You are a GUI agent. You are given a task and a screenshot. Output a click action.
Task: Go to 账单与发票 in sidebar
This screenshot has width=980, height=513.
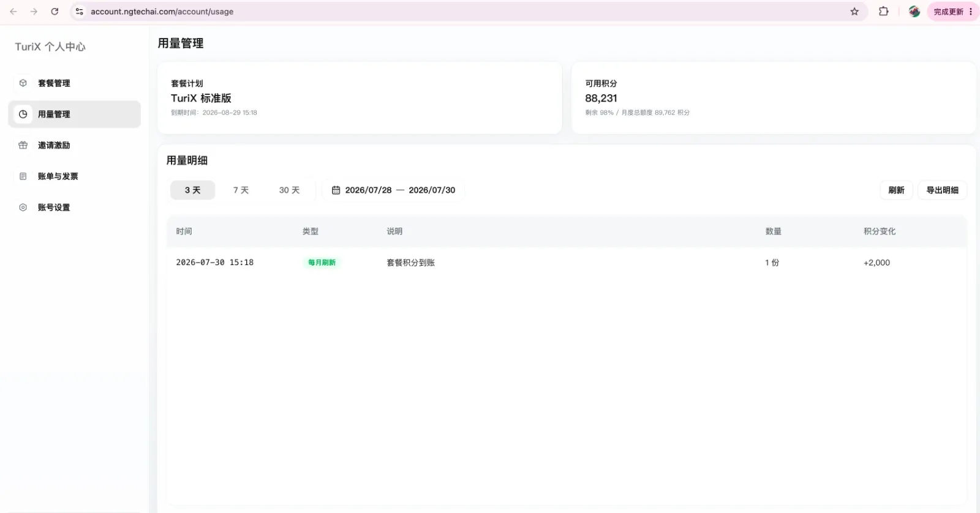(74, 176)
